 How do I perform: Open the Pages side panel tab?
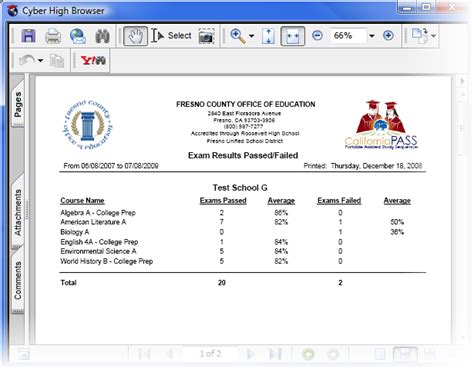pos(18,104)
